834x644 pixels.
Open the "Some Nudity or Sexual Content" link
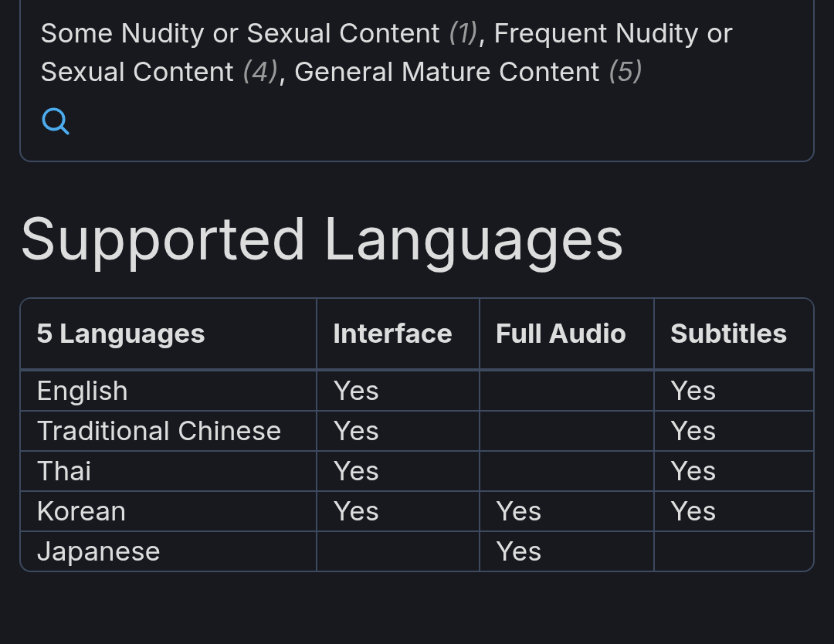tap(239, 33)
